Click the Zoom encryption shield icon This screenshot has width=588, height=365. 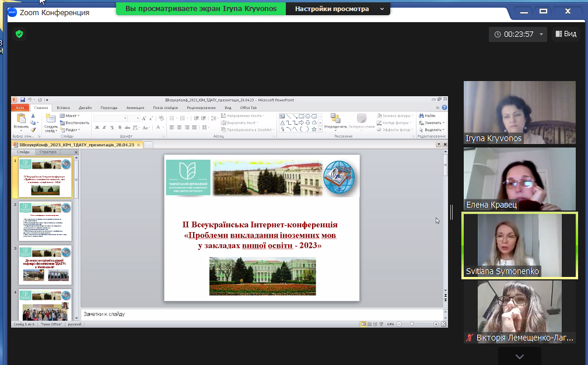[19, 34]
